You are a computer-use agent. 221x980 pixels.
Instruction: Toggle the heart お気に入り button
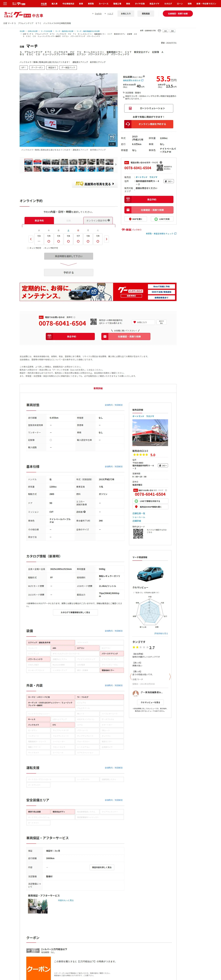[x=143, y=322]
